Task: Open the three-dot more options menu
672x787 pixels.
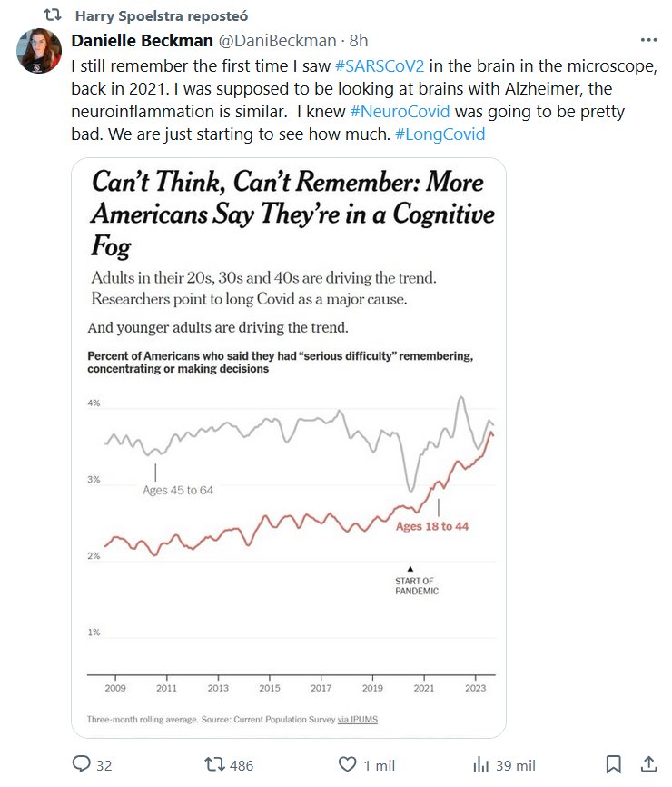Action: (648, 41)
